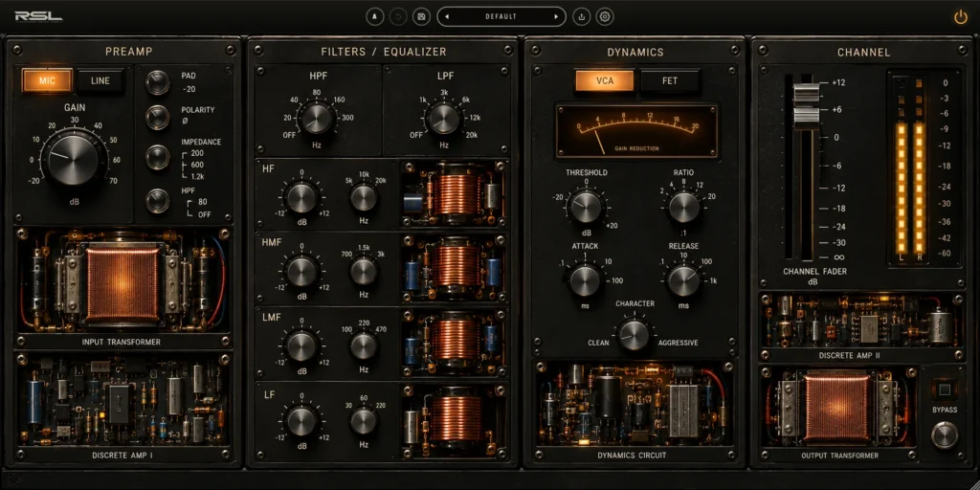Click the gain reduction VU meter
The width and height of the screenshot is (980, 490).
636,130
